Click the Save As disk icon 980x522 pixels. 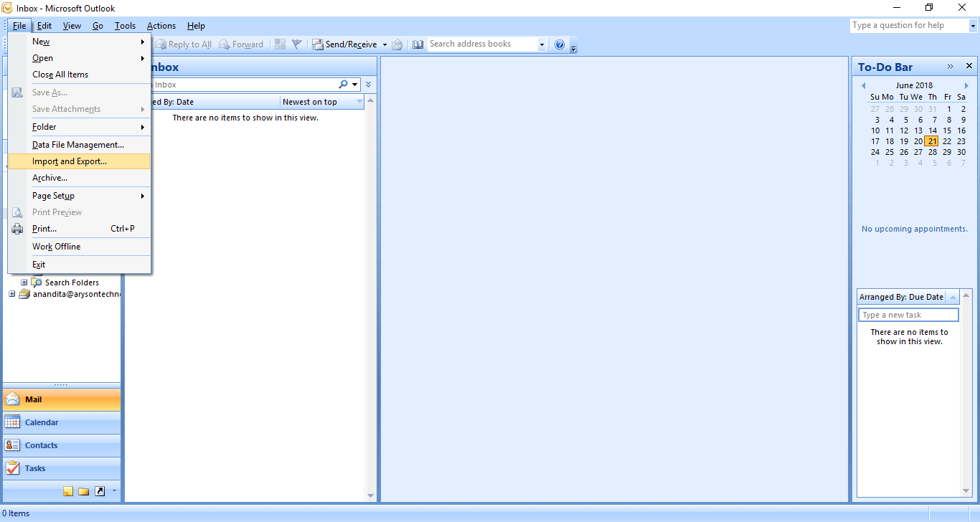(18, 92)
